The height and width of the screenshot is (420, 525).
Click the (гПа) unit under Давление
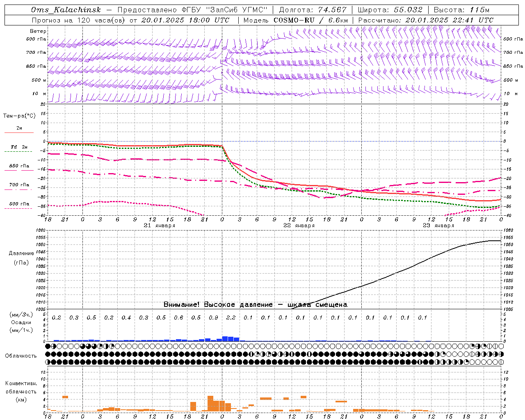21,262
